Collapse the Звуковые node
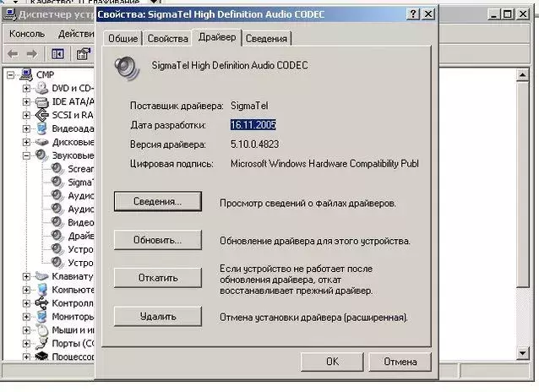 [x=26, y=155]
